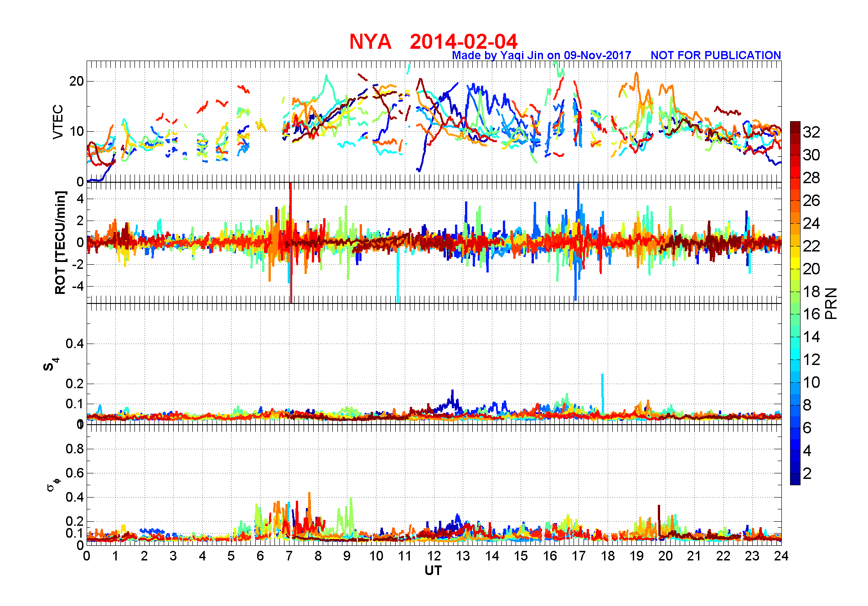
Task: Click the 'PRN' colorbar label
Action: 831,303
